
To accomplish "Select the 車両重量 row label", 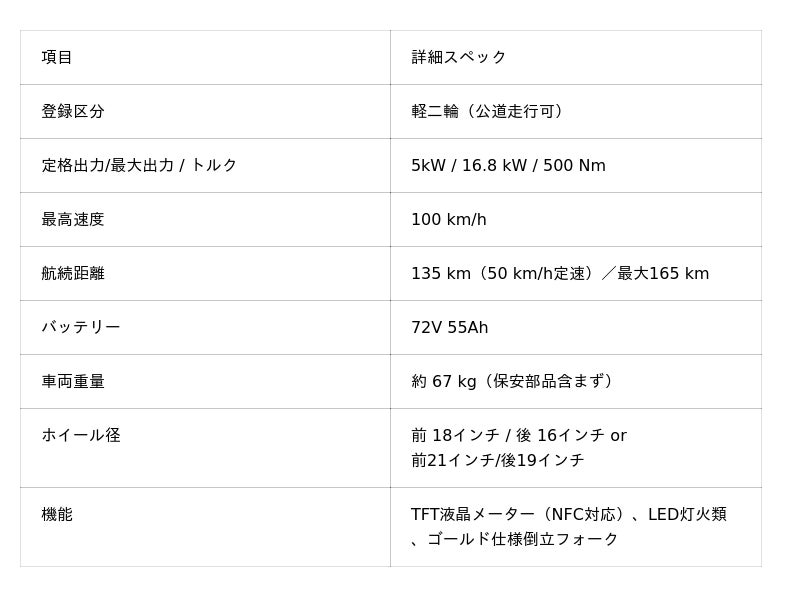I will [73, 381].
